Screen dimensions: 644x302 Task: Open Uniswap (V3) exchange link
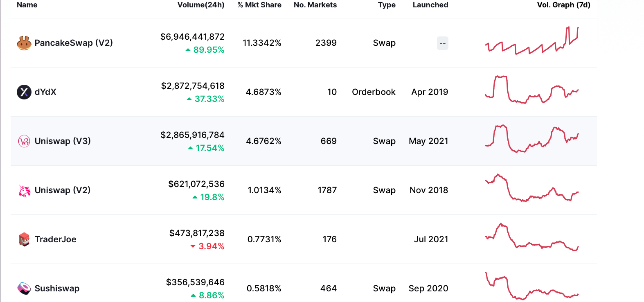pyautogui.click(x=63, y=141)
